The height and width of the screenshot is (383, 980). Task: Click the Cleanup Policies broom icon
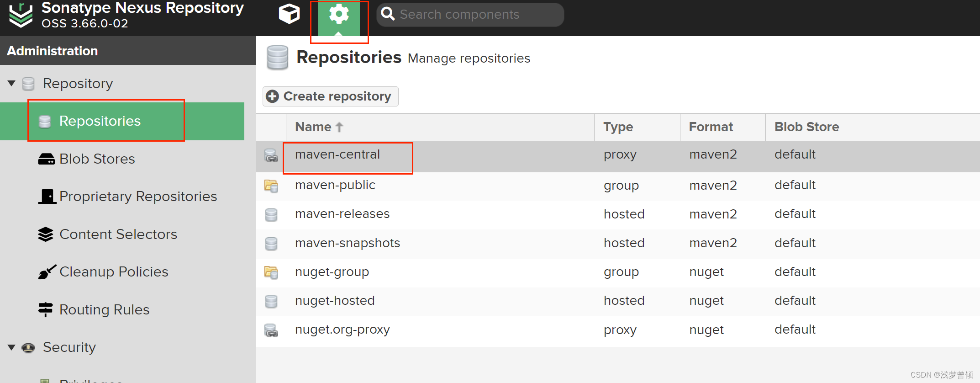(47, 272)
